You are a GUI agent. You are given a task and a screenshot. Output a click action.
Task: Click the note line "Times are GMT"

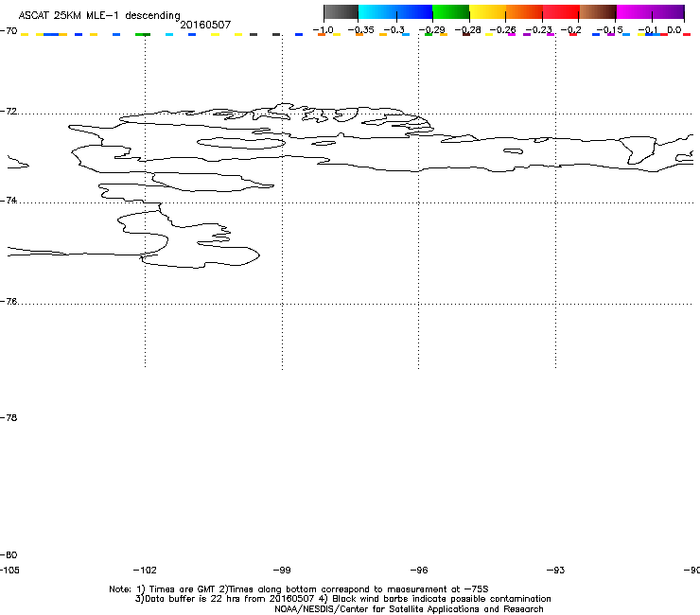click(x=299, y=589)
